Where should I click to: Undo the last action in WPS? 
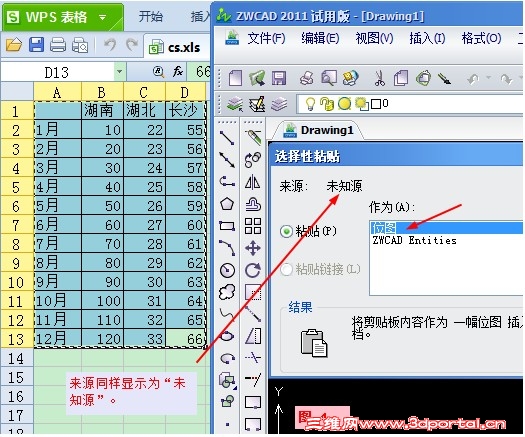click(110, 45)
